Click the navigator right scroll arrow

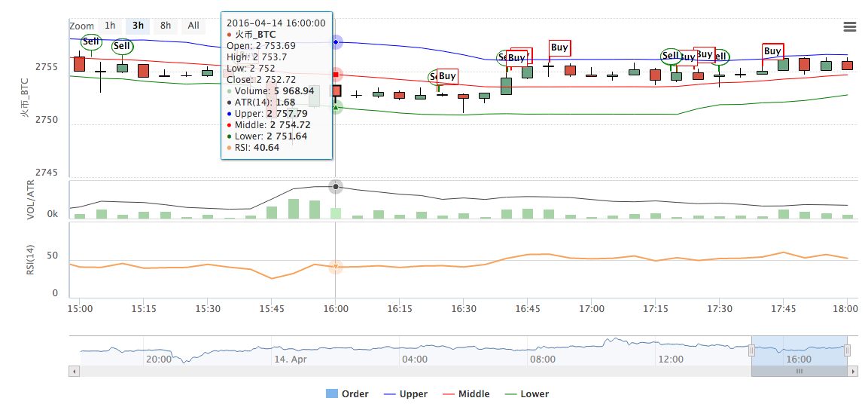852,371
